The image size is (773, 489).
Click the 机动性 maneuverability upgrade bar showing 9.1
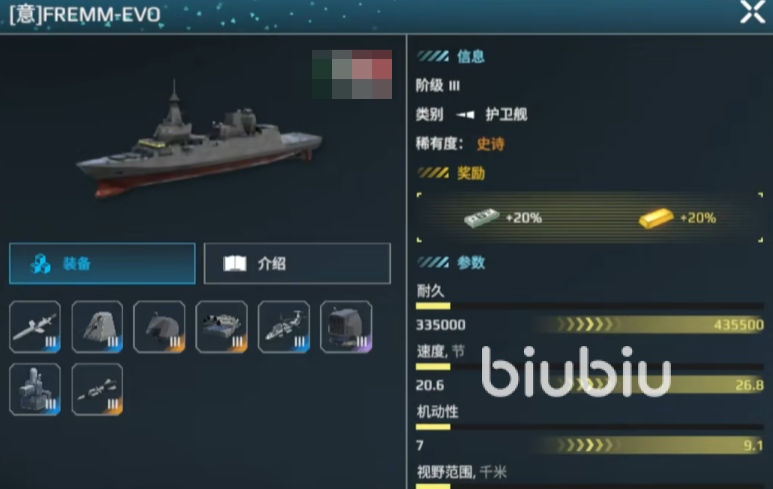[649, 446]
